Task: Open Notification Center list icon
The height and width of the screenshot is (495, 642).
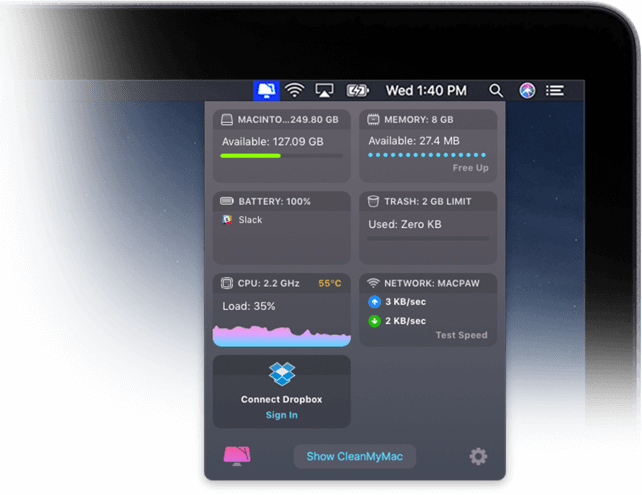Action: [x=555, y=90]
